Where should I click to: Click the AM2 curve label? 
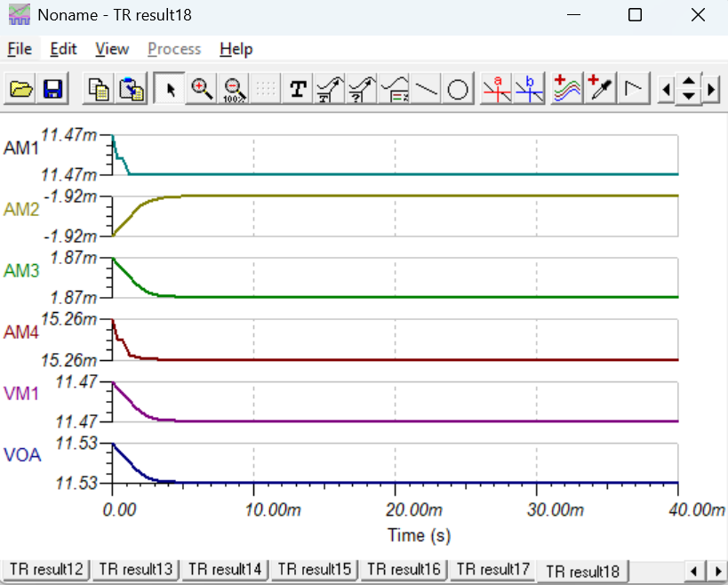point(21,210)
